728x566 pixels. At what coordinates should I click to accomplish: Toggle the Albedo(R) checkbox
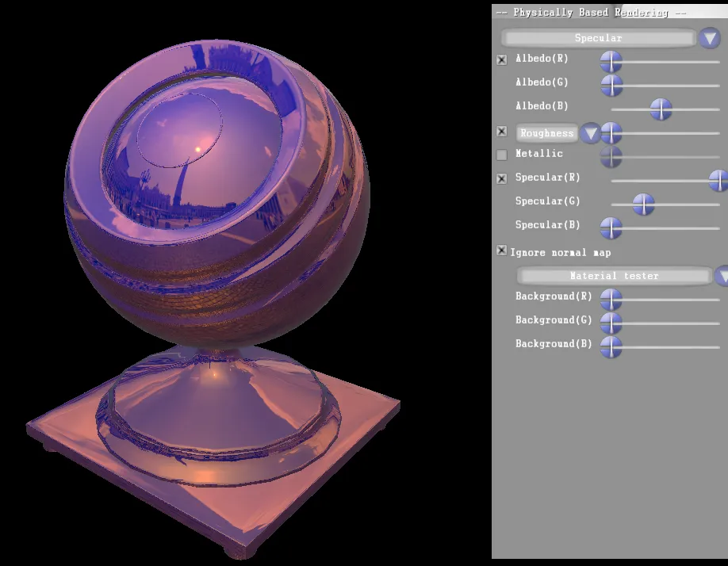point(501,59)
